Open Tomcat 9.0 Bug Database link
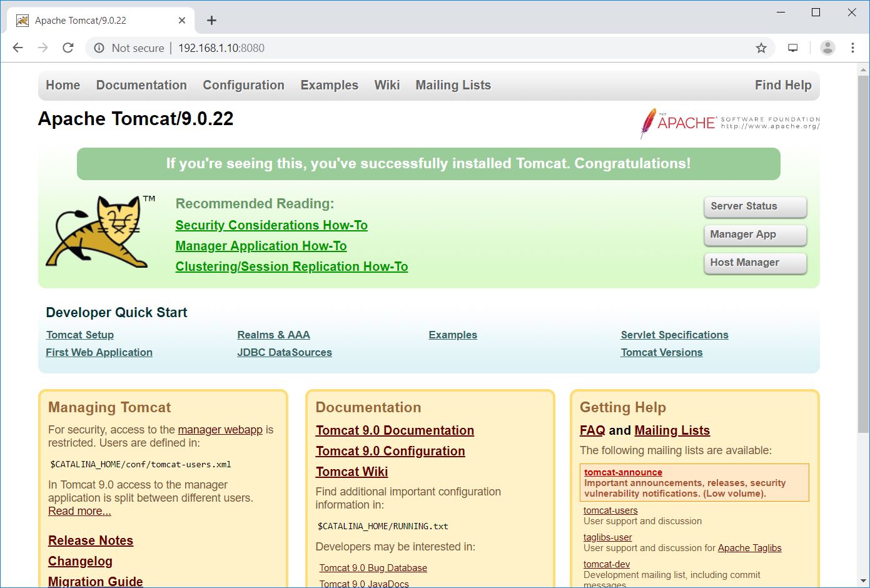This screenshot has height=588, width=870. click(x=373, y=568)
